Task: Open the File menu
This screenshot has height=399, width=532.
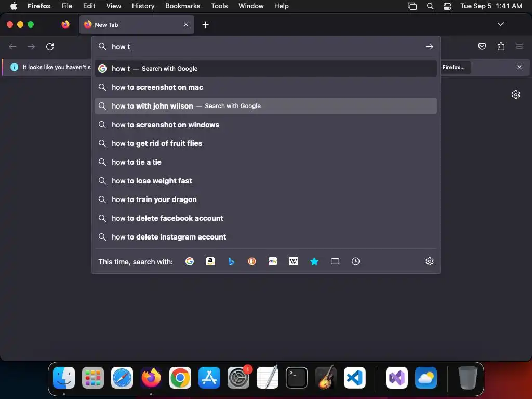Action: tap(67, 6)
